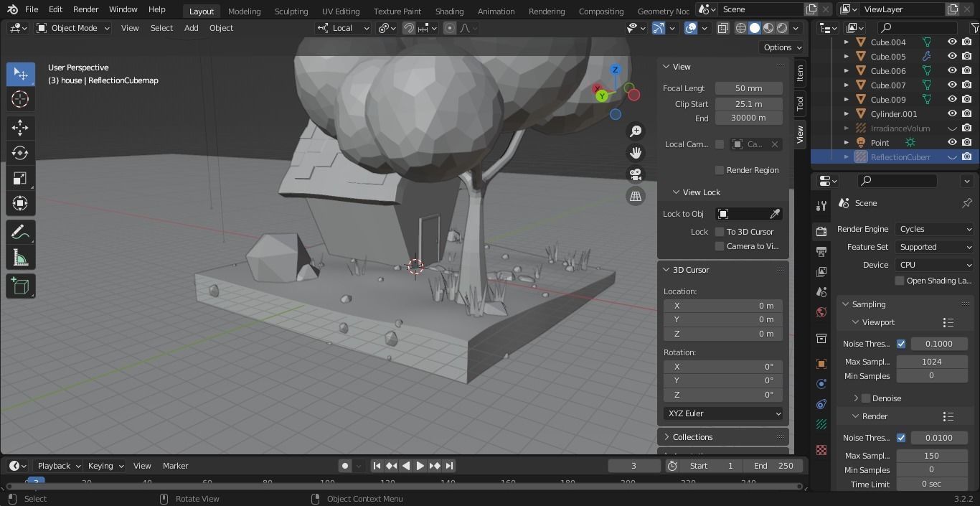Open the World properties tab
The width and height of the screenshot is (980, 506).
pos(821,312)
